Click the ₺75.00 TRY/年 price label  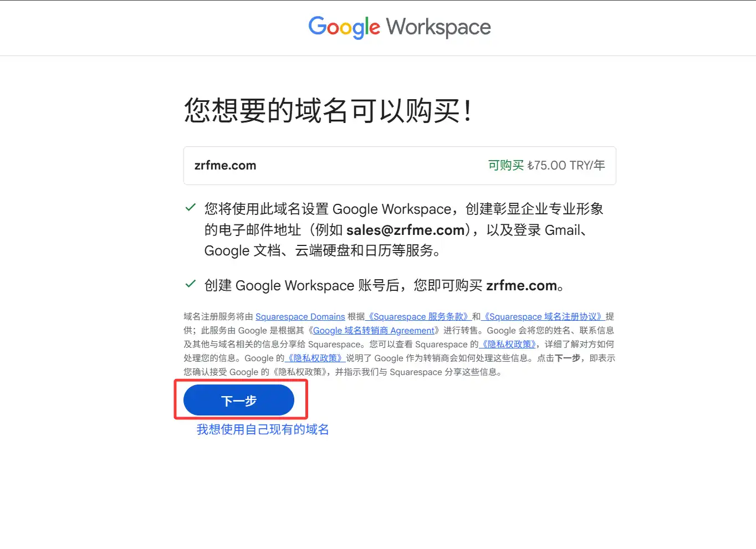(x=566, y=165)
